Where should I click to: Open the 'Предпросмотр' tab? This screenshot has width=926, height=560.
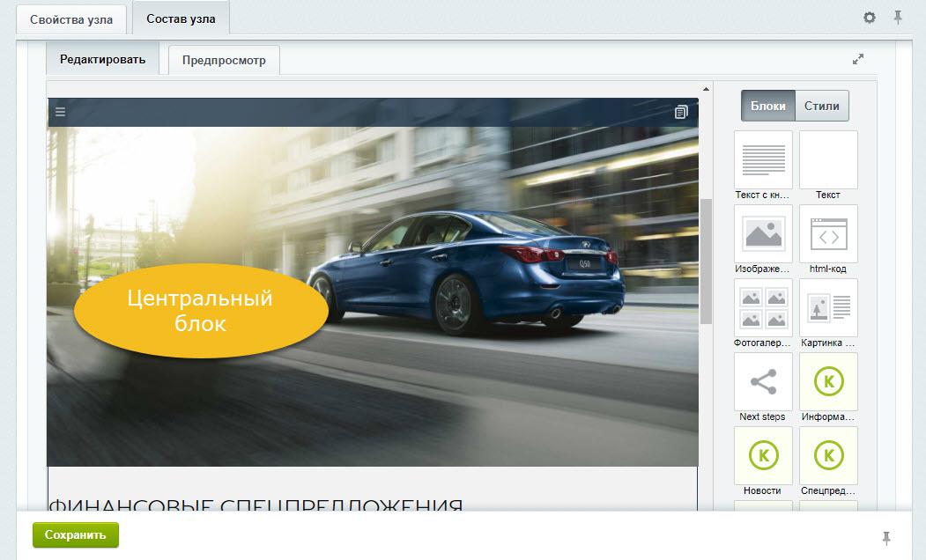pos(224,60)
